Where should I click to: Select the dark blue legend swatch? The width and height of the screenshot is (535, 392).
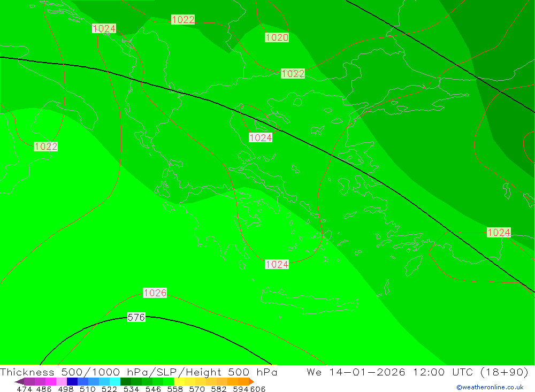72,381
